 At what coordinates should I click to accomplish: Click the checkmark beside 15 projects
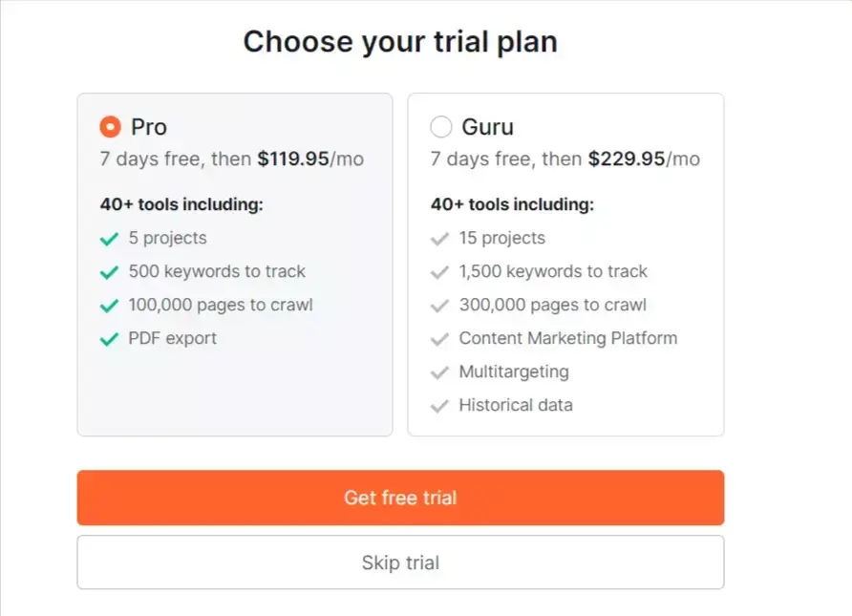[x=440, y=238]
